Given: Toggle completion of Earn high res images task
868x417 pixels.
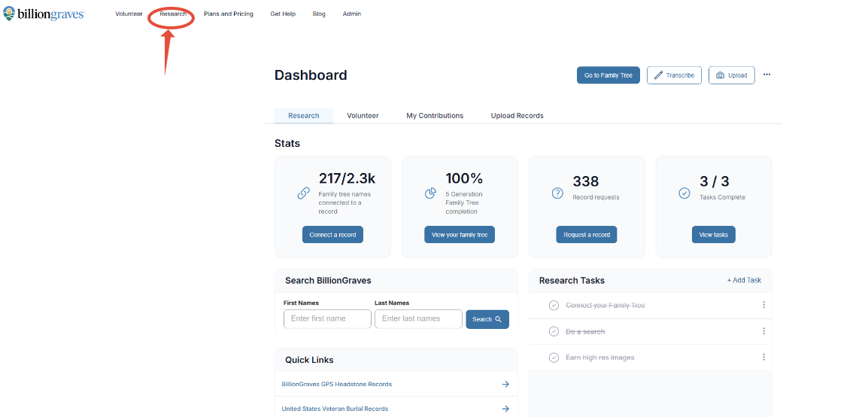Looking at the screenshot, I should pyautogui.click(x=554, y=358).
